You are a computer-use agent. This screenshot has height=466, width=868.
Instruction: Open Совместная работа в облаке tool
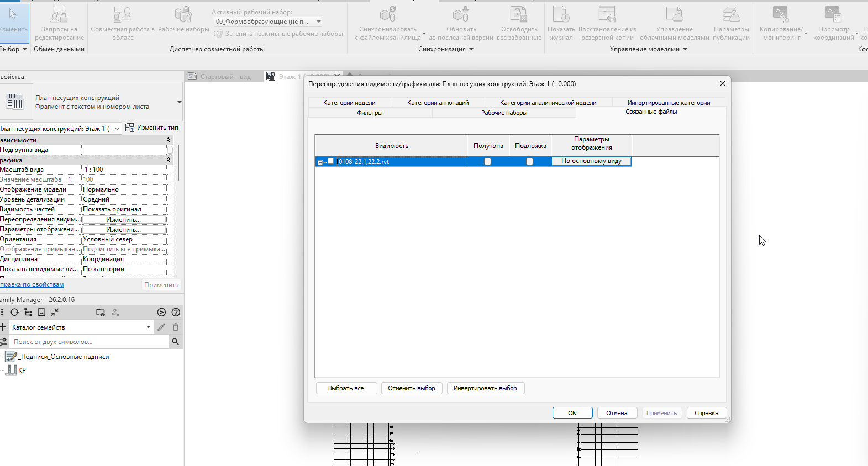tap(123, 23)
